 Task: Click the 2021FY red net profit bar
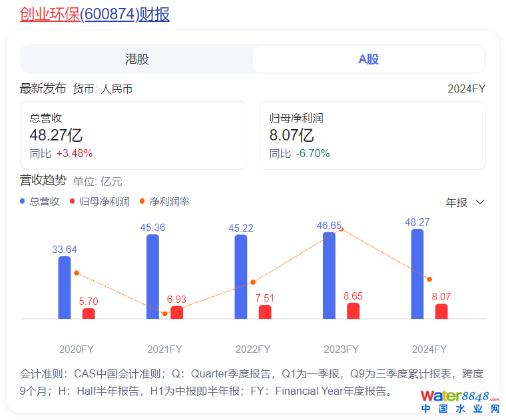(x=176, y=312)
